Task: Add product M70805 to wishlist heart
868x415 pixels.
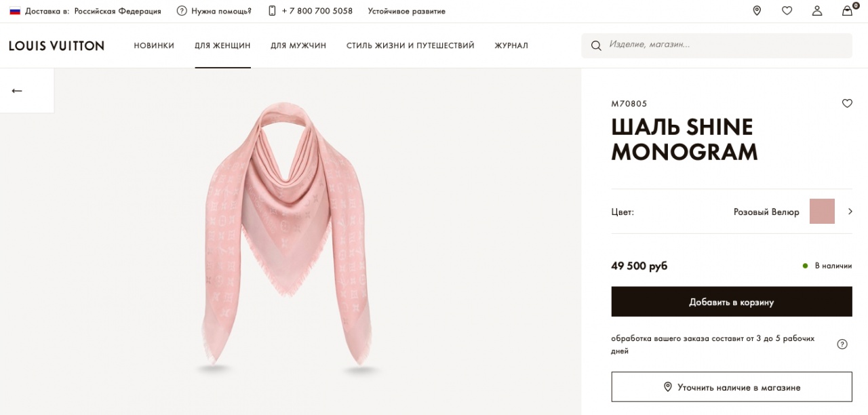Action: [847, 104]
